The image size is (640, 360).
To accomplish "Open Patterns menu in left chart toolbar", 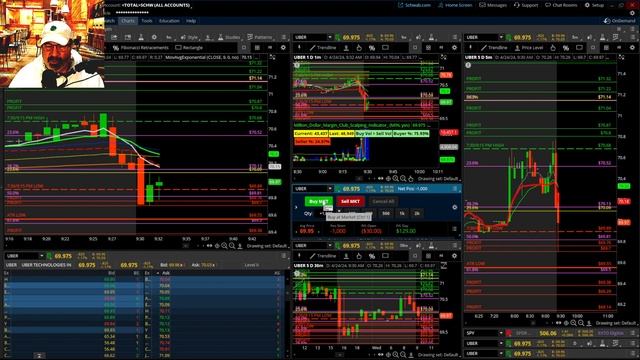I will tap(260, 37).
